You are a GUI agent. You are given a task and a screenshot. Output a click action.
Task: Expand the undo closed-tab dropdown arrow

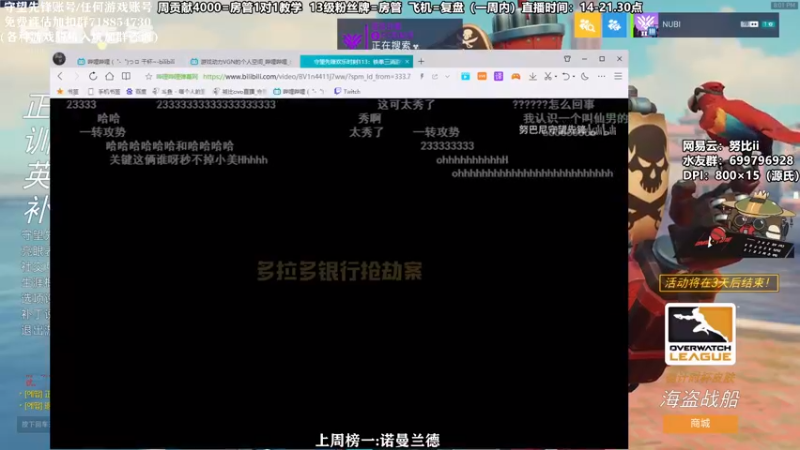click(573, 77)
